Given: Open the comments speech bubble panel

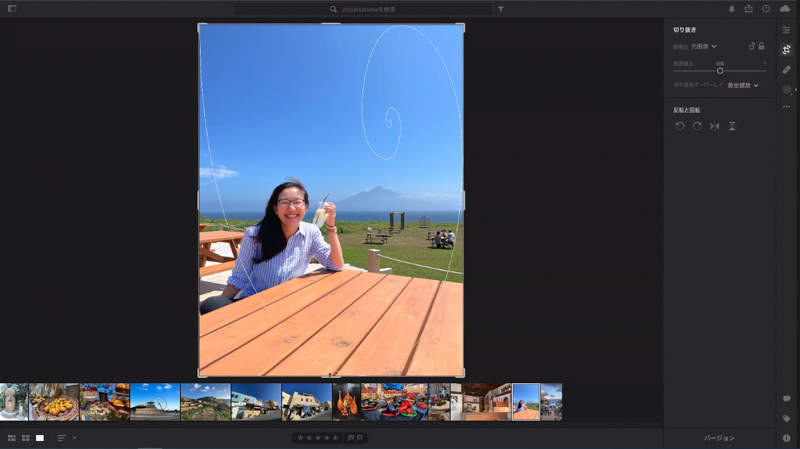Looking at the screenshot, I should tap(786, 398).
